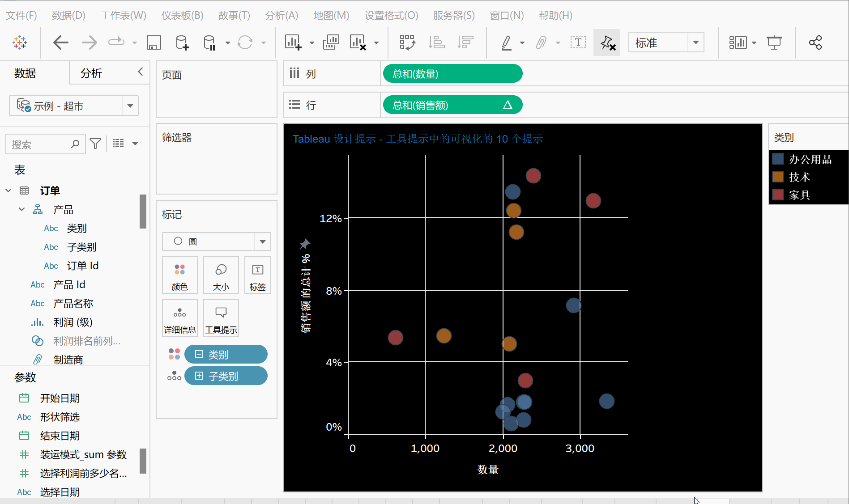Click the Show Me chart cards icon
Viewport: 849px width, 504px height.
[x=738, y=43]
